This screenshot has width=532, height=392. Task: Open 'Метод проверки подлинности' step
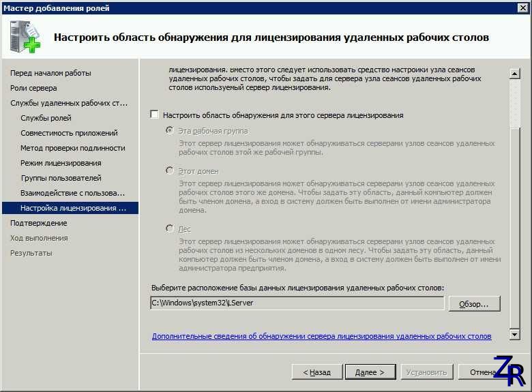tap(72, 148)
